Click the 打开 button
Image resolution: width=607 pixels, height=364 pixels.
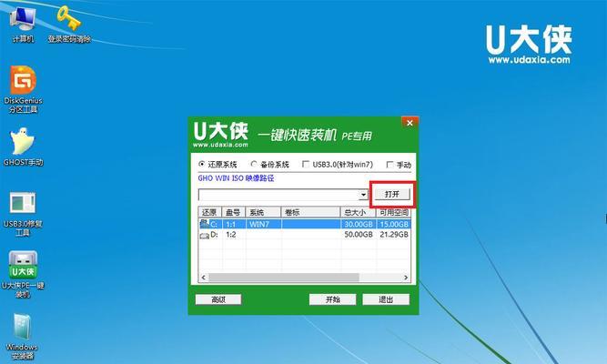click(x=391, y=194)
